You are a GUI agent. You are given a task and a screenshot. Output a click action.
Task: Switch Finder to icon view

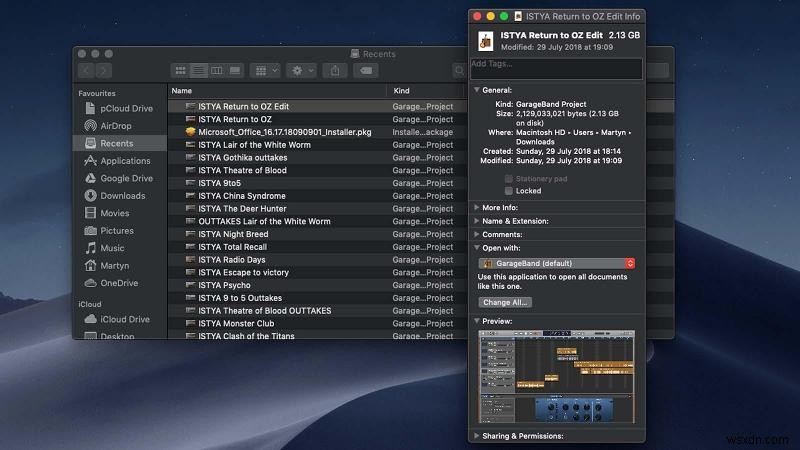click(x=181, y=71)
